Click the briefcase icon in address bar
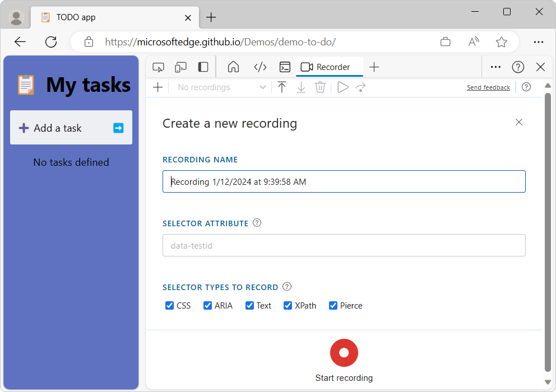The image size is (556, 392). click(x=446, y=42)
